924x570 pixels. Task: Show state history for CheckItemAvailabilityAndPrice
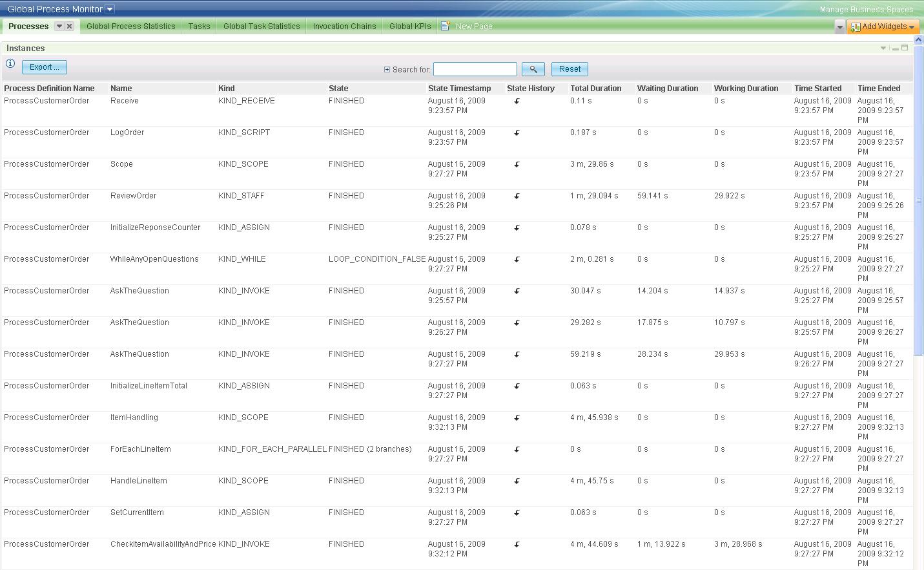coord(517,545)
